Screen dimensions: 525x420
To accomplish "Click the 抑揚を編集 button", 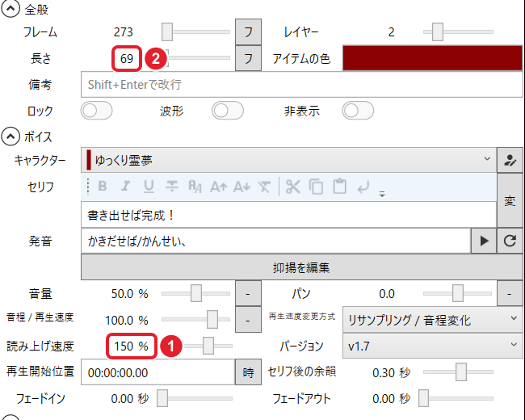I will click(302, 267).
